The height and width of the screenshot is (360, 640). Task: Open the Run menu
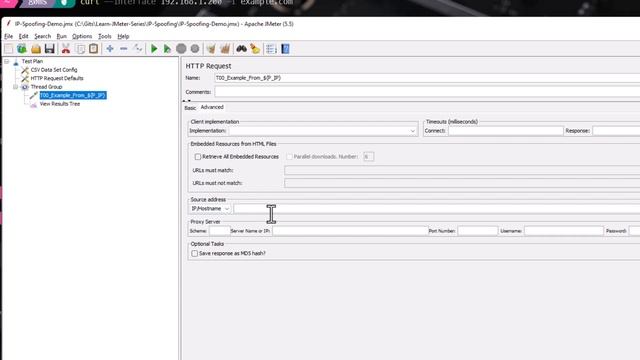click(x=61, y=36)
